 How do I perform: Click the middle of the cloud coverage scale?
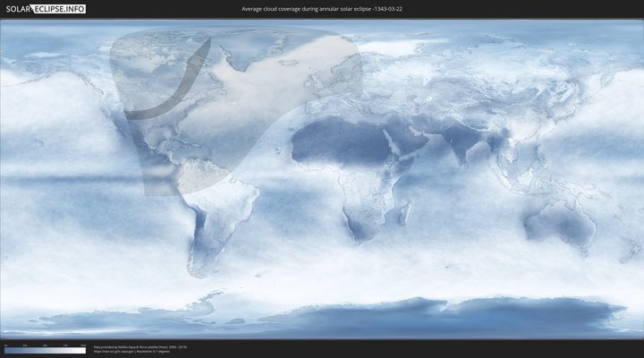pos(45,350)
